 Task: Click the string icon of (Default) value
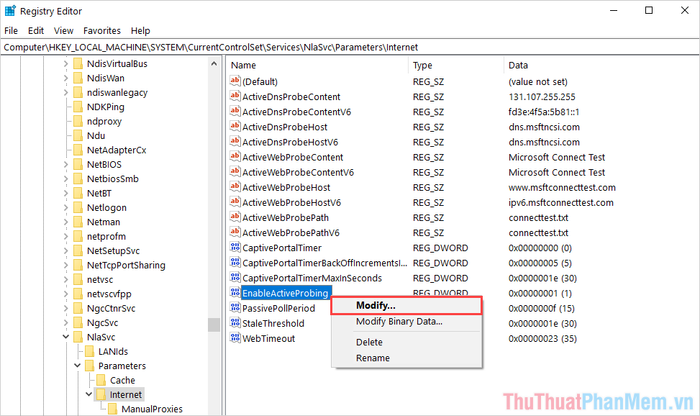pos(235,81)
